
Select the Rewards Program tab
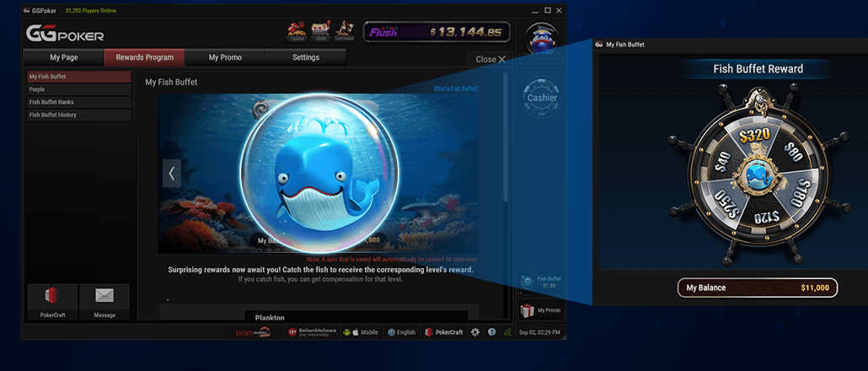(144, 57)
